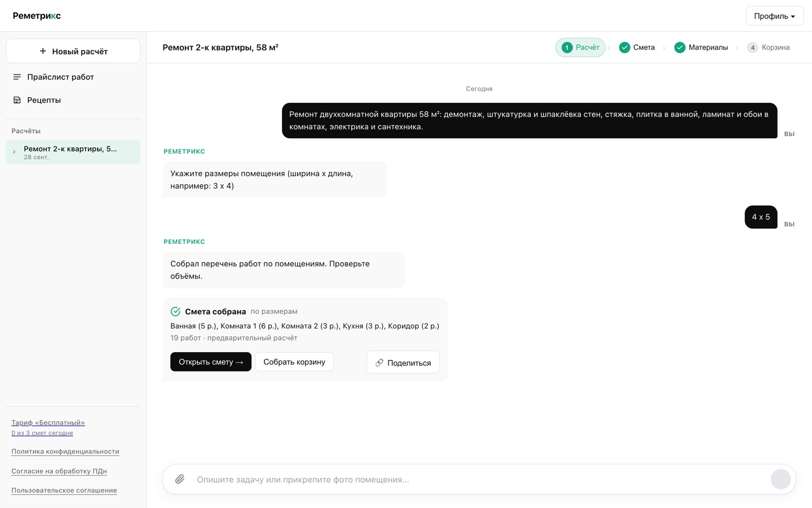Open the Корзина step
Viewport: 812px width, 508px height.
(x=769, y=47)
